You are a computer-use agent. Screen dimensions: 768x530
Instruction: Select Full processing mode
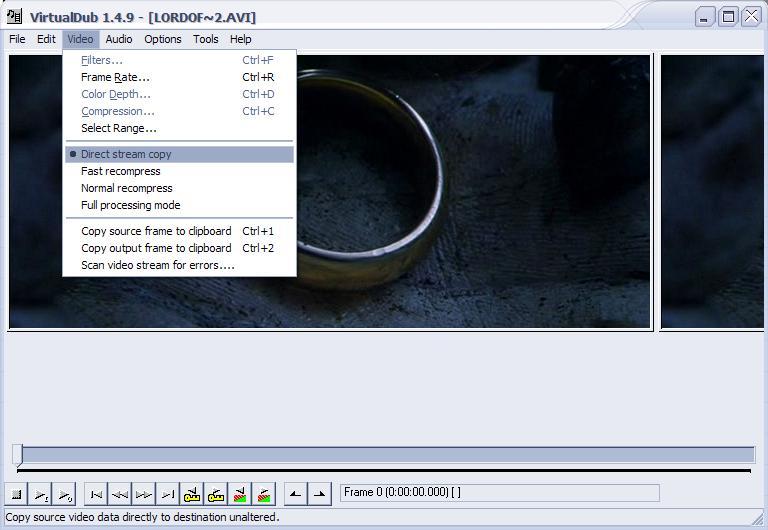179,205
